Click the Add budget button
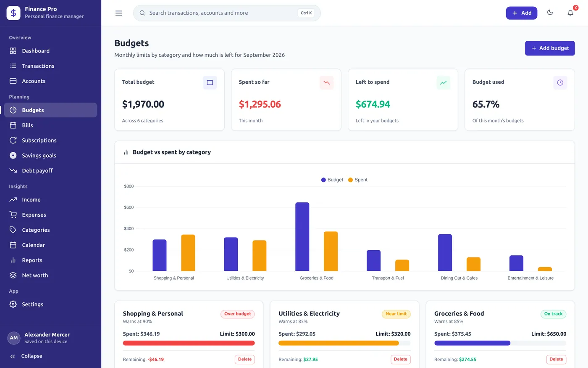 pyautogui.click(x=550, y=48)
